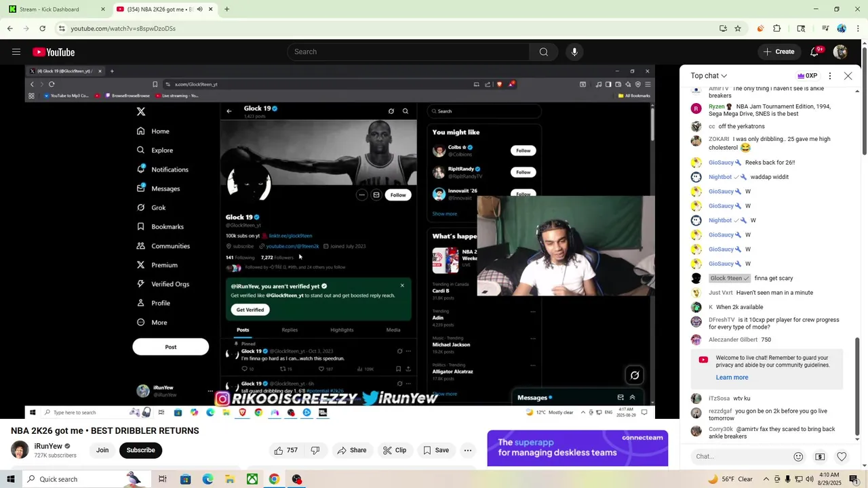Screen dimensions: 868x488
Task: Like the video with 757 likes
Action: [x=285, y=450]
